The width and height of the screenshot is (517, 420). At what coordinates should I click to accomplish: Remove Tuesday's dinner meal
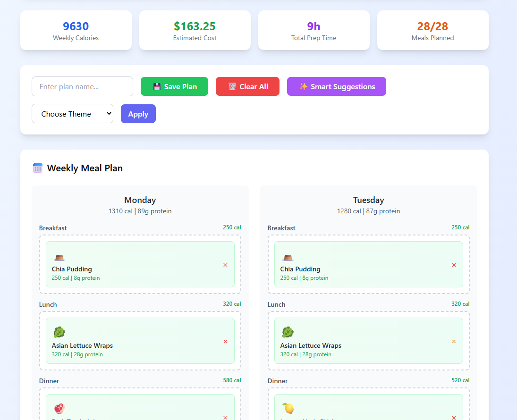tap(454, 417)
